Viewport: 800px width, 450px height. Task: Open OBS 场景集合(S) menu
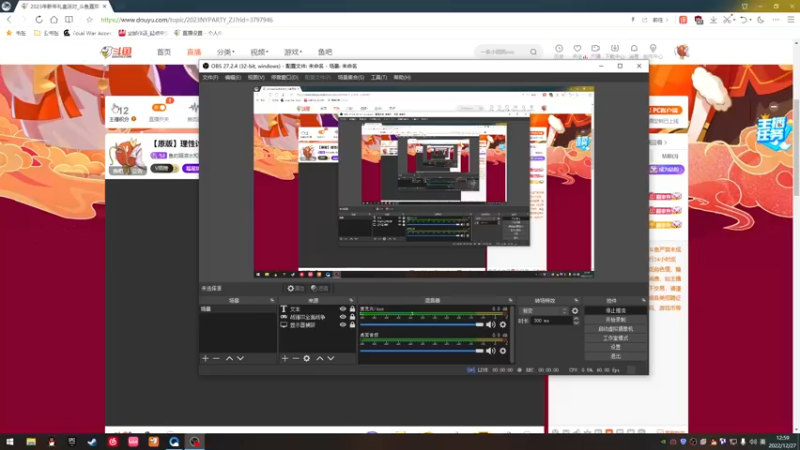coord(351,78)
